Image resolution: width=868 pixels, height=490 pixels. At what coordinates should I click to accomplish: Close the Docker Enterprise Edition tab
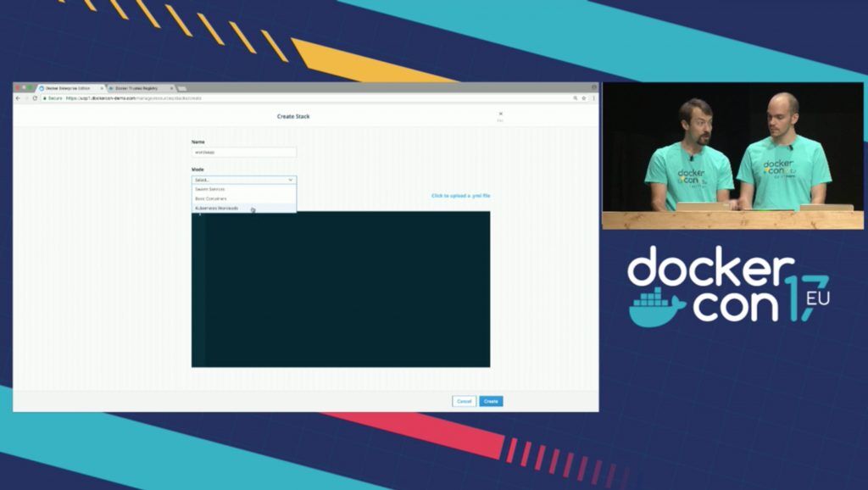[x=102, y=88]
